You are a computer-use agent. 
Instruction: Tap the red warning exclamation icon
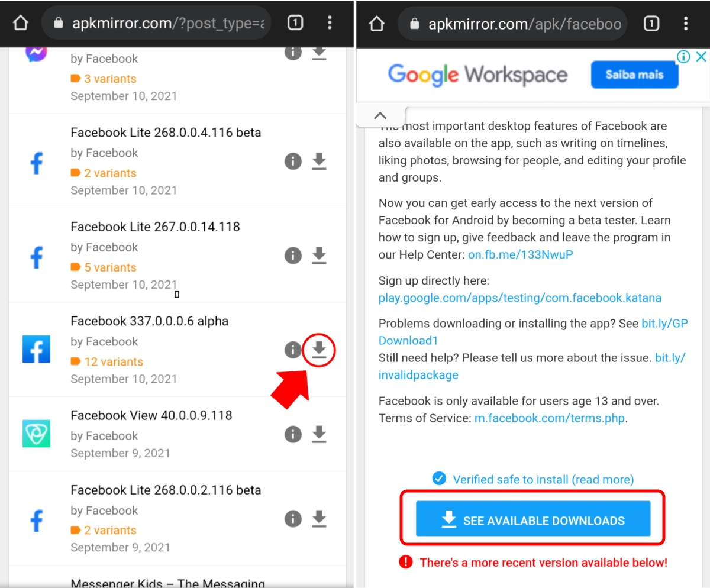click(405, 562)
